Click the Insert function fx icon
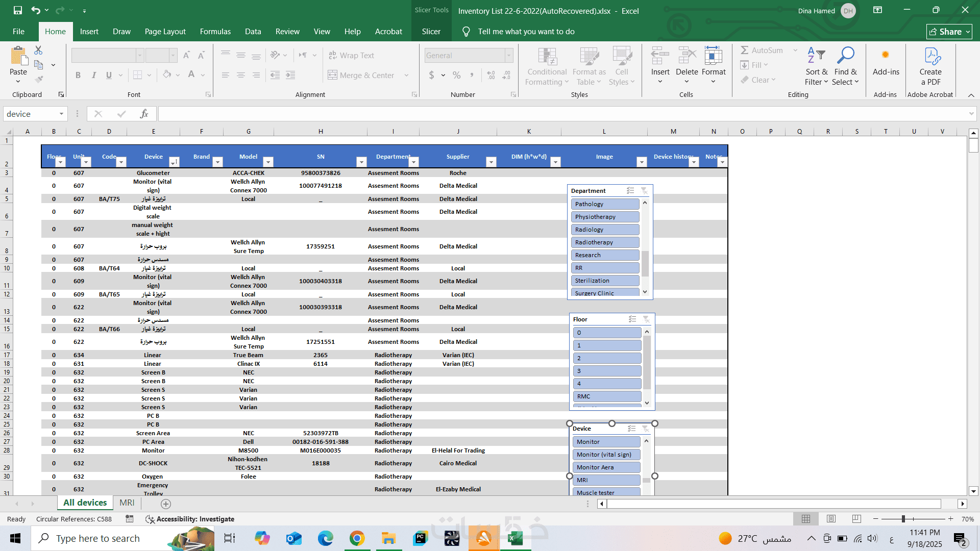This screenshot has width=980, height=551. [144, 114]
